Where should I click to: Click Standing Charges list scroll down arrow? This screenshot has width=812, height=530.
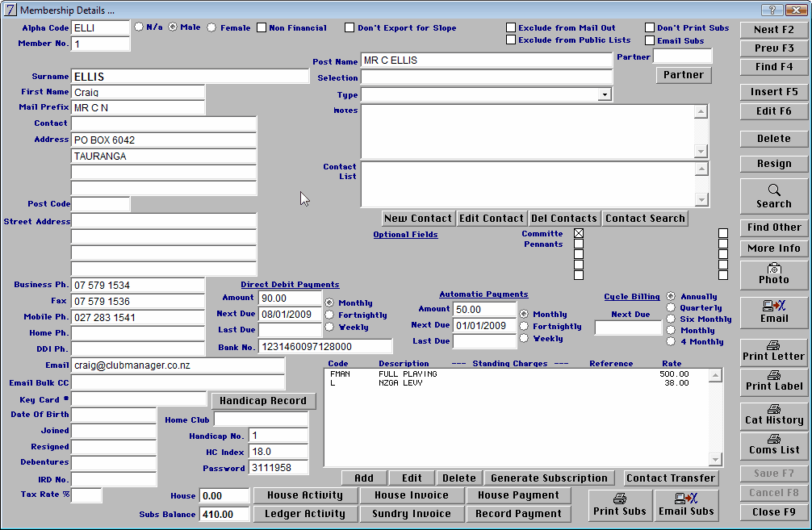coord(715,459)
